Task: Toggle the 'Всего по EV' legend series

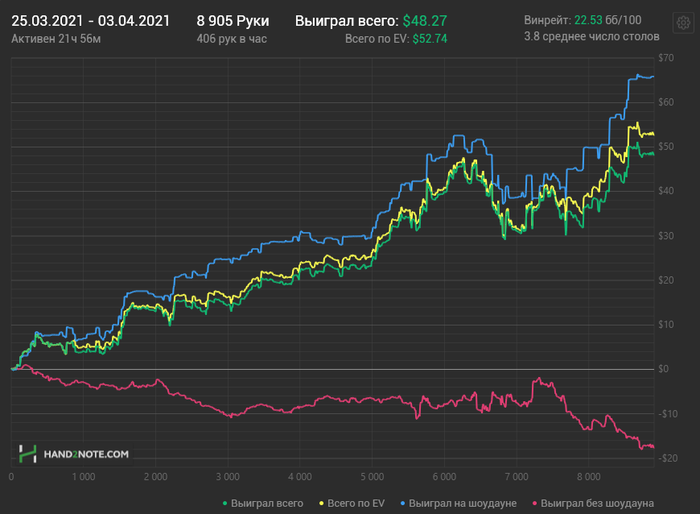Action: [x=352, y=503]
